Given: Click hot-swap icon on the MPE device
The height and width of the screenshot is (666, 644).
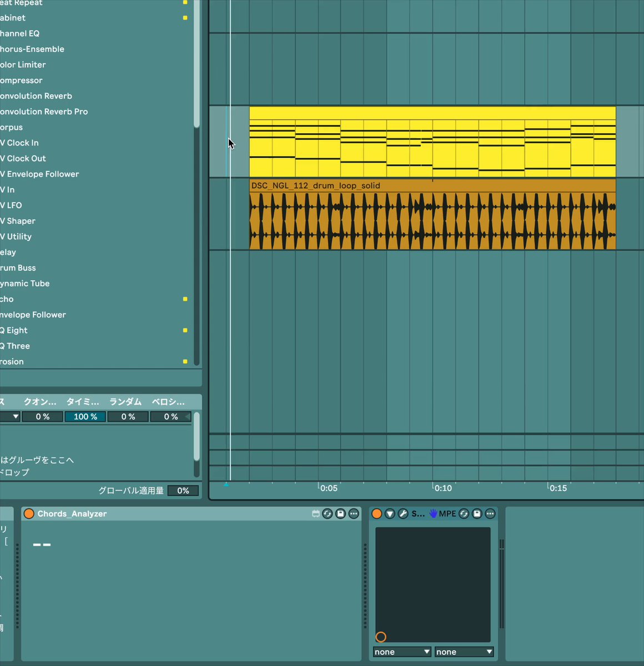Looking at the screenshot, I should [464, 514].
